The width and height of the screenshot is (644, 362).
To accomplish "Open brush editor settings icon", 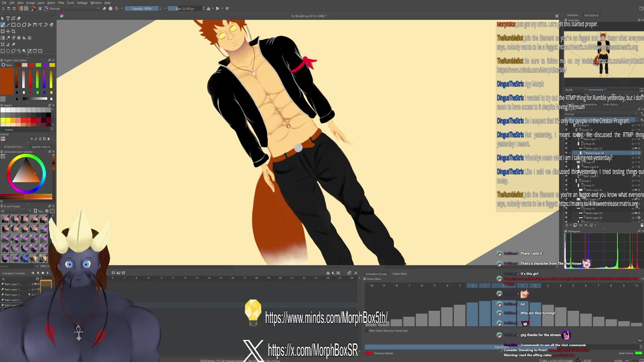I will click(40, 9).
